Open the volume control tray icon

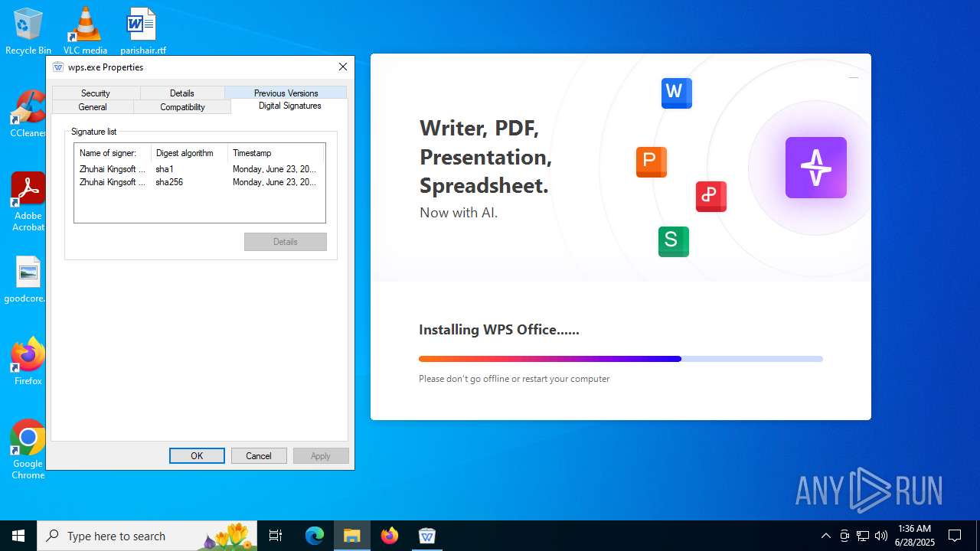[881, 536]
